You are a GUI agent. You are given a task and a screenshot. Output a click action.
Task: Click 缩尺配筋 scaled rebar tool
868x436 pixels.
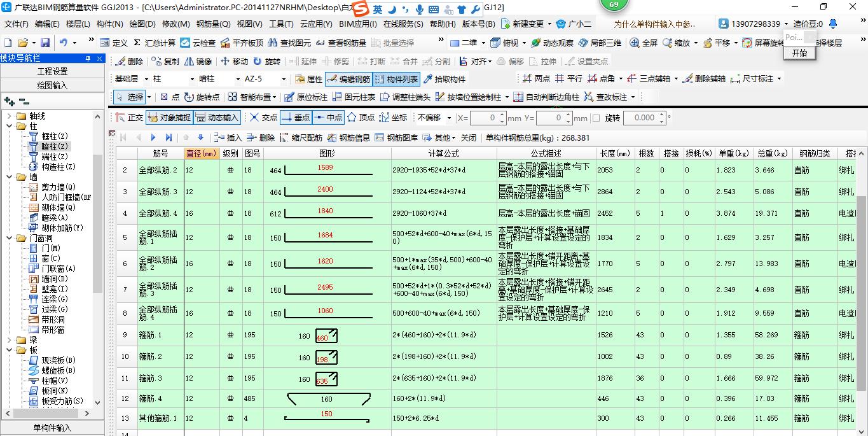(300, 137)
